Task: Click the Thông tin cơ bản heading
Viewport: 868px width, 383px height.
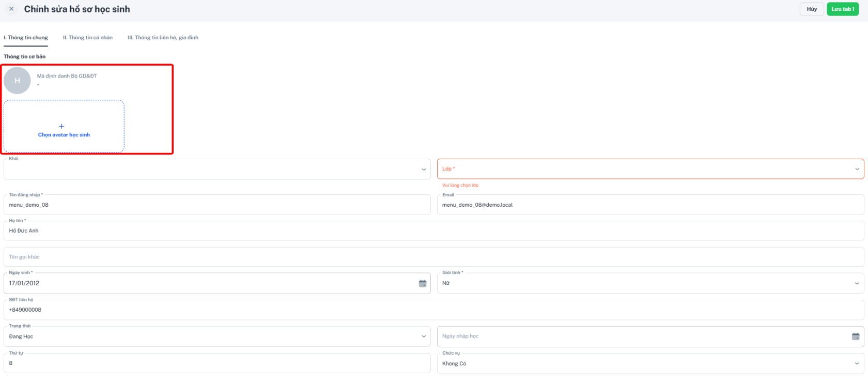Action: 25,56
